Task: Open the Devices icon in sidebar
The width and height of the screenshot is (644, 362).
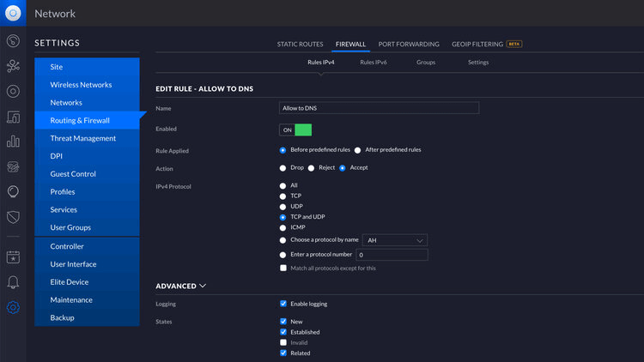Action: click(x=13, y=91)
